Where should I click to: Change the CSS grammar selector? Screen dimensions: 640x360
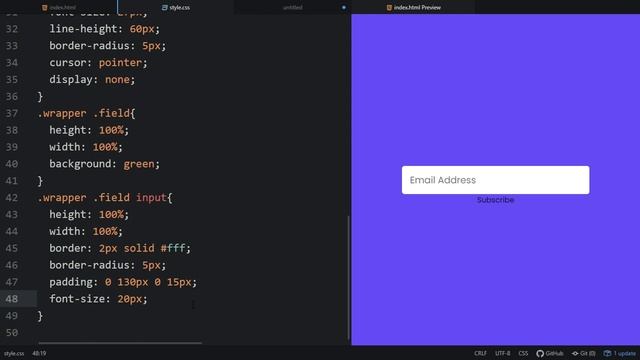tap(523, 353)
